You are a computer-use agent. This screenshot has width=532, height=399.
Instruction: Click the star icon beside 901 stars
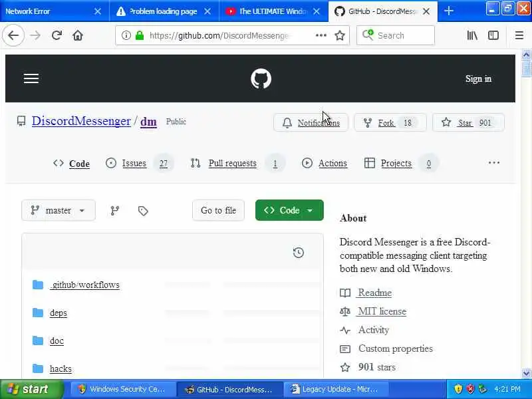[345, 367]
